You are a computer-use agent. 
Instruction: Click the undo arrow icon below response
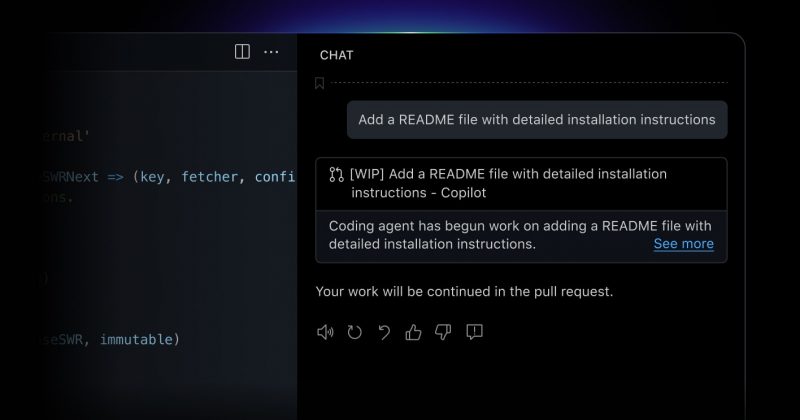384,332
